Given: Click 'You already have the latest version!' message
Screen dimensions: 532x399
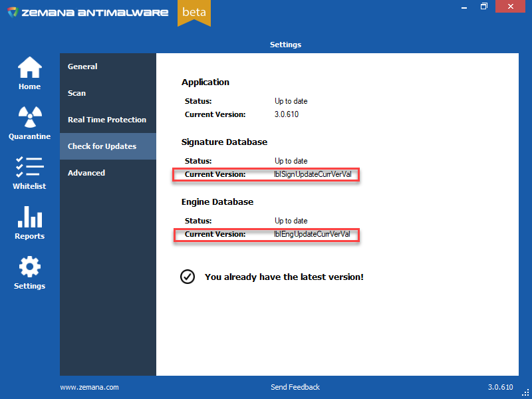Looking at the screenshot, I should pyautogui.click(x=285, y=277).
